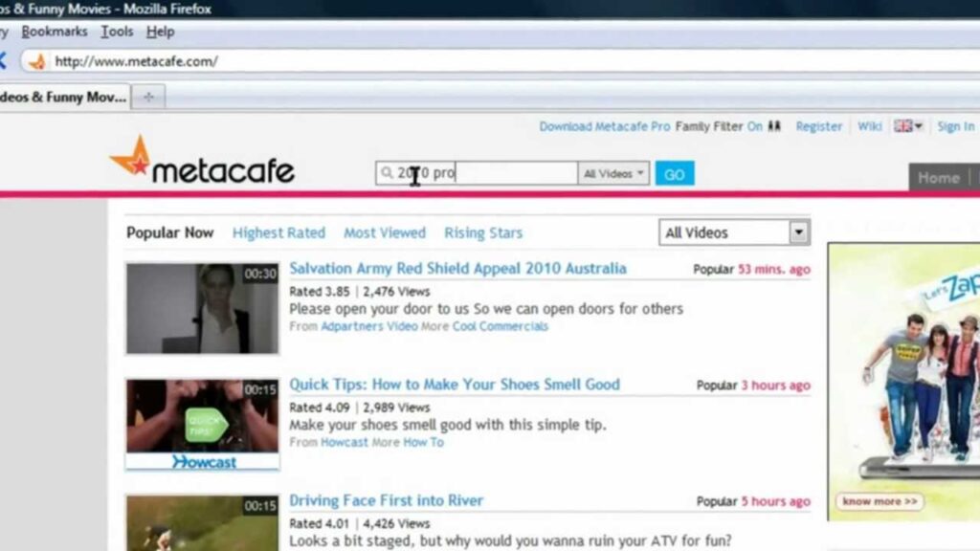This screenshot has height=551, width=980.
Task: Open the Salvation Army Red Shield Appeal video
Action: (x=457, y=269)
